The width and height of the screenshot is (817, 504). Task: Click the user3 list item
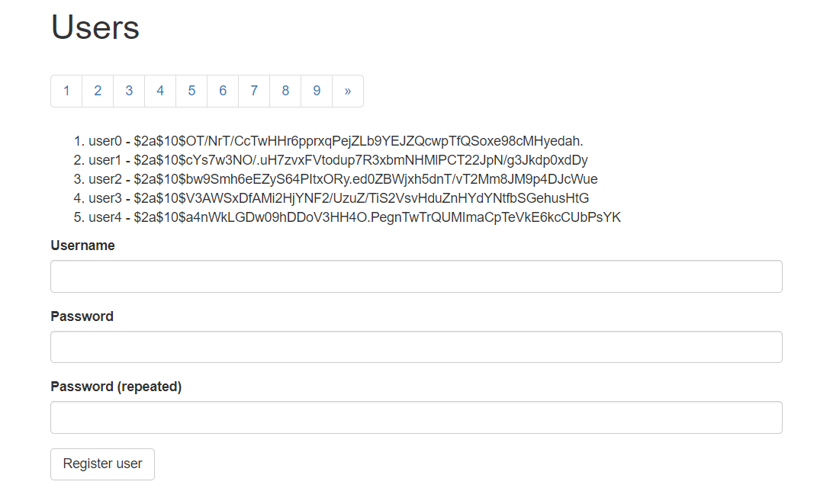[339, 198]
